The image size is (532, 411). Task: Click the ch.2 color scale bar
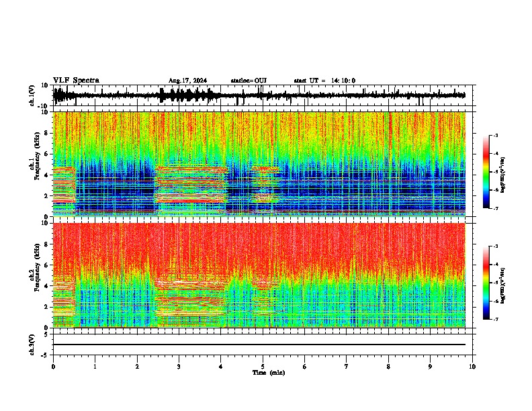(486, 283)
